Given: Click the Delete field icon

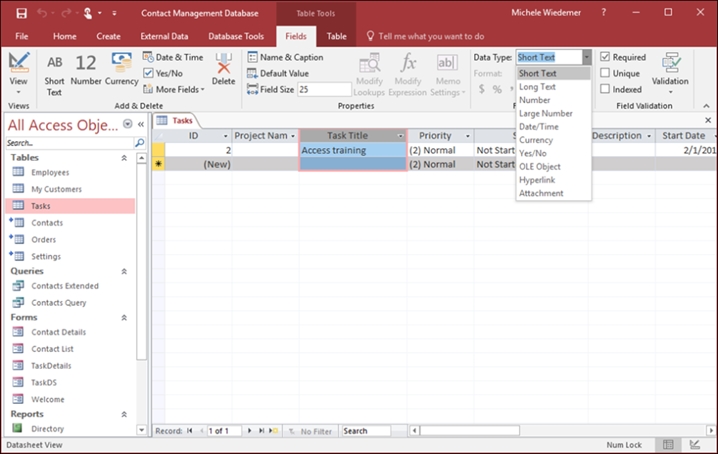Looking at the screenshot, I should click(x=223, y=69).
